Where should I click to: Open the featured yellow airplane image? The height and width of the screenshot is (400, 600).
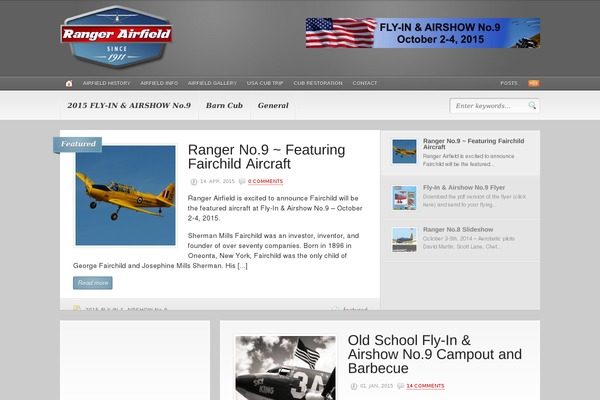coord(126,195)
